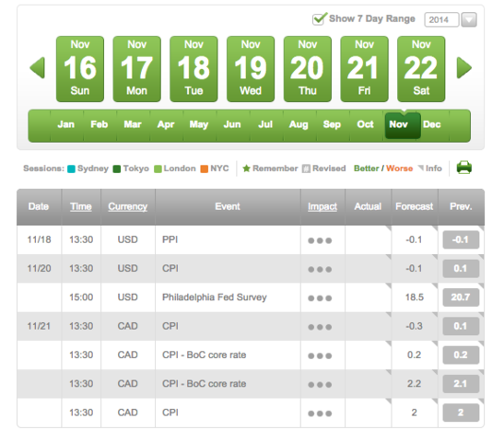The width and height of the screenshot is (504, 442).
Task: Click the 11/21 date cell
Action: (x=39, y=326)
